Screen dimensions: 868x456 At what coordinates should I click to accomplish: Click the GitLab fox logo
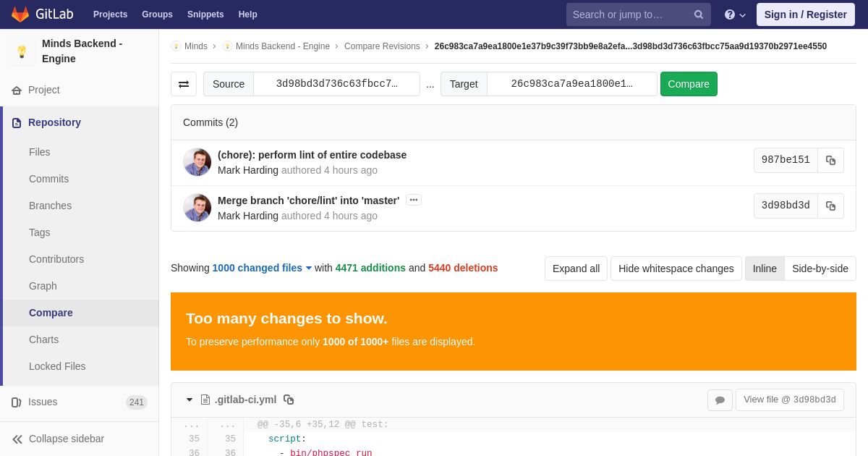pos(20,14)
